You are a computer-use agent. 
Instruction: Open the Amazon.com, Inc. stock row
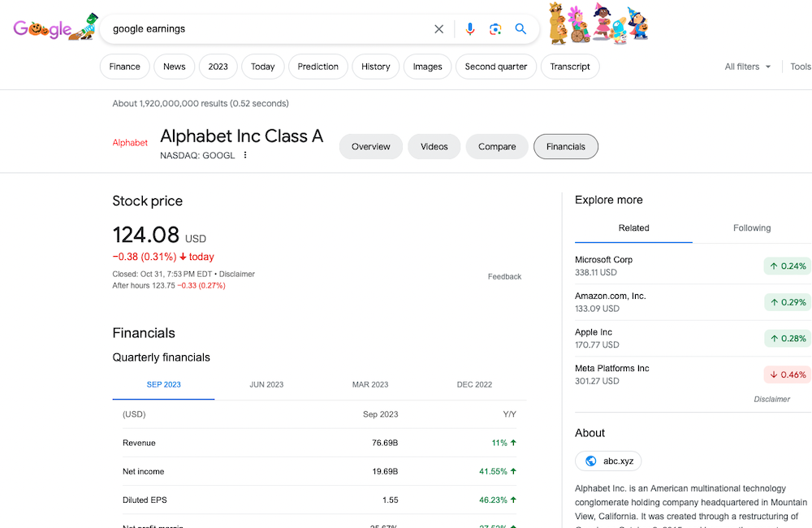click(x=693, y=302)
